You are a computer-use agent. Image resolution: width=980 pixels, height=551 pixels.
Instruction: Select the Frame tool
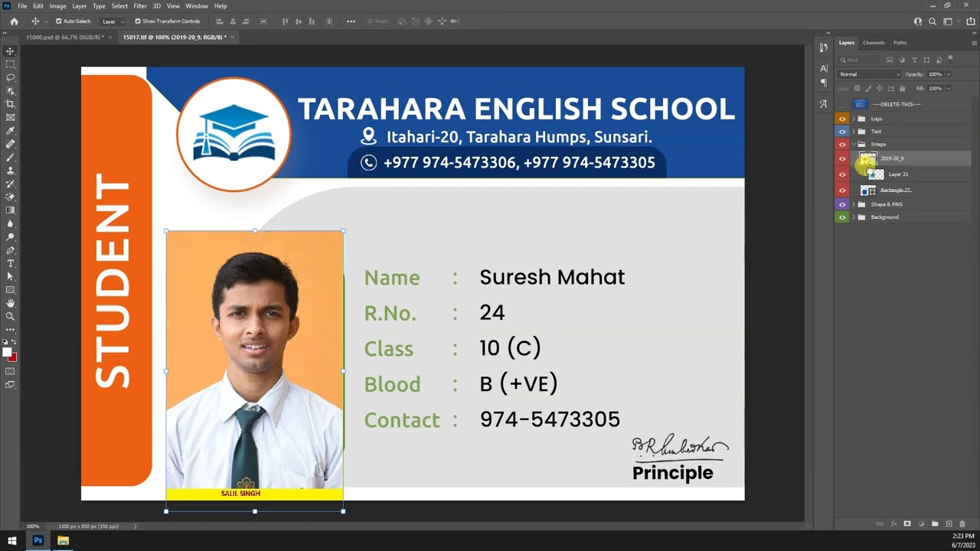10,117
